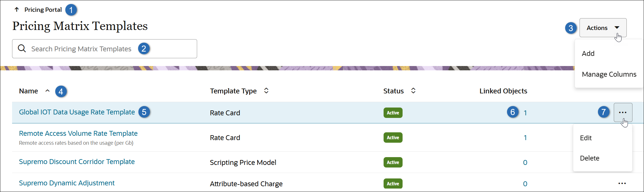Viewport: 644px width, 192px height.
Task: Click the search magnifier icon
Action: [x=22, y=48]
